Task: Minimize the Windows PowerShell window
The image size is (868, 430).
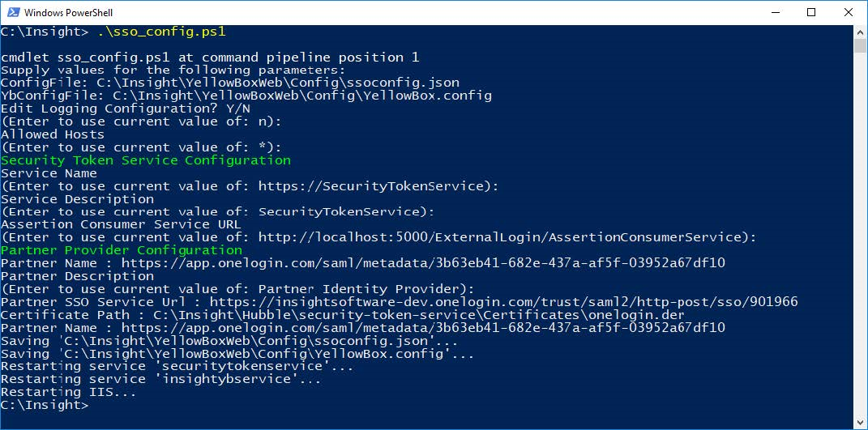Action: point(775,13)
